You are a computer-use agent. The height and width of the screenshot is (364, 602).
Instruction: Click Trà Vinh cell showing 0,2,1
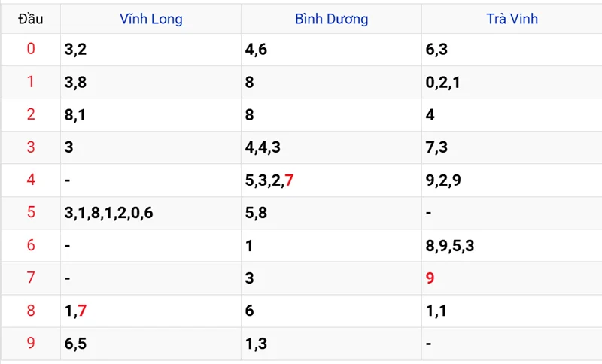coord(442,83)
